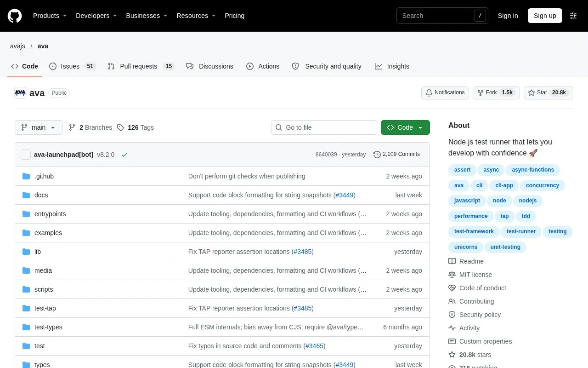Open the MIT license link
The image size is (588, 368).
tap(470, 275)
